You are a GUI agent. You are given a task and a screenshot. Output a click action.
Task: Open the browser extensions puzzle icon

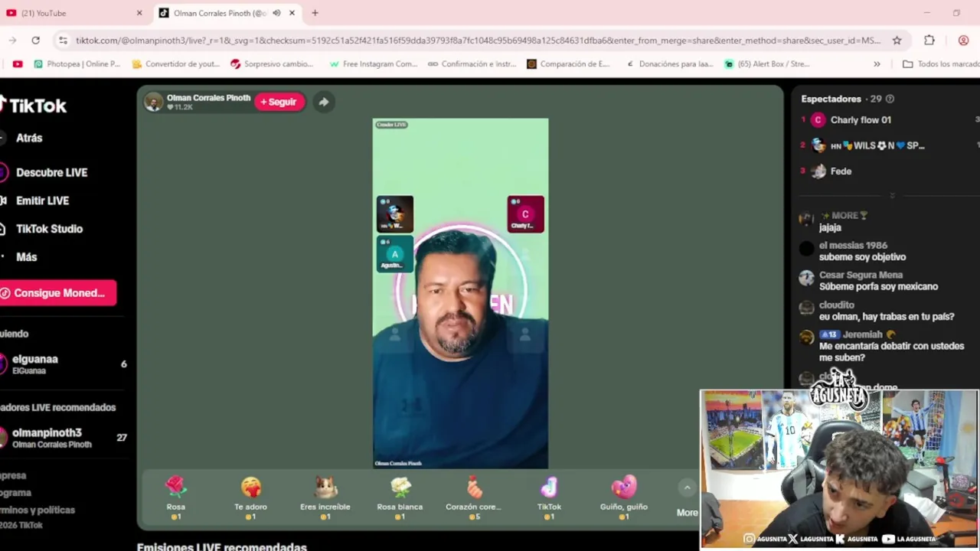click(x=929, y=41)
